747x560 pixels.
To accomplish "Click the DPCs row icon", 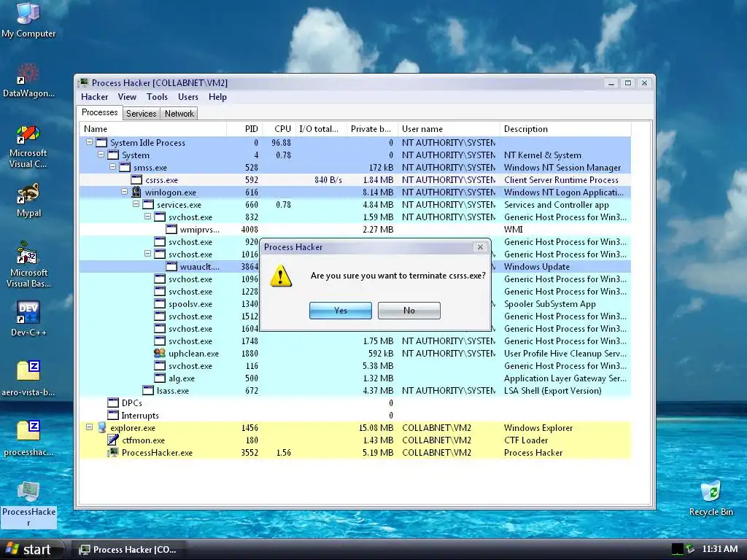I will [x=113, y=402].
